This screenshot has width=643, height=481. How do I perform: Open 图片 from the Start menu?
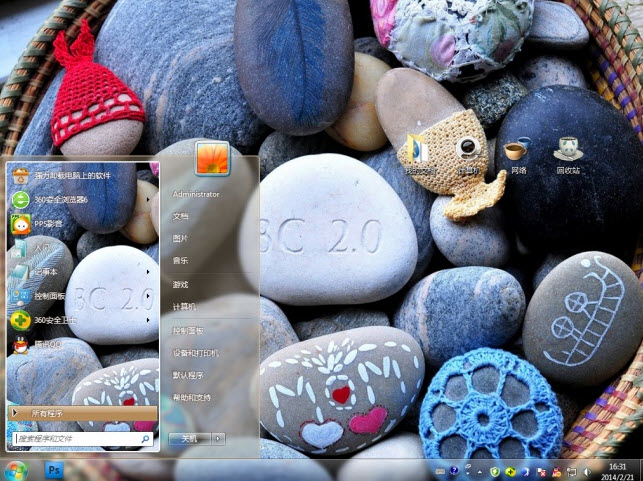[x=180, y=239]
